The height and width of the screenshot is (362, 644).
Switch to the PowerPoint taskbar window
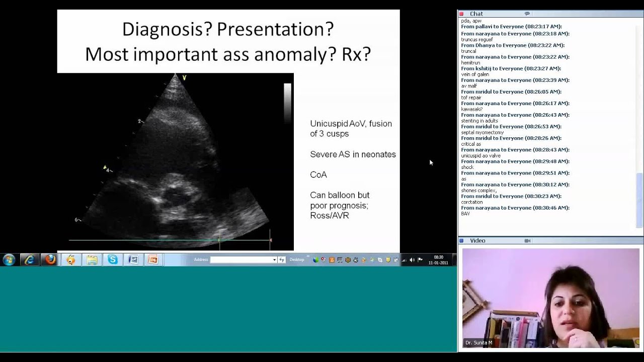click(x=153, y=260)
